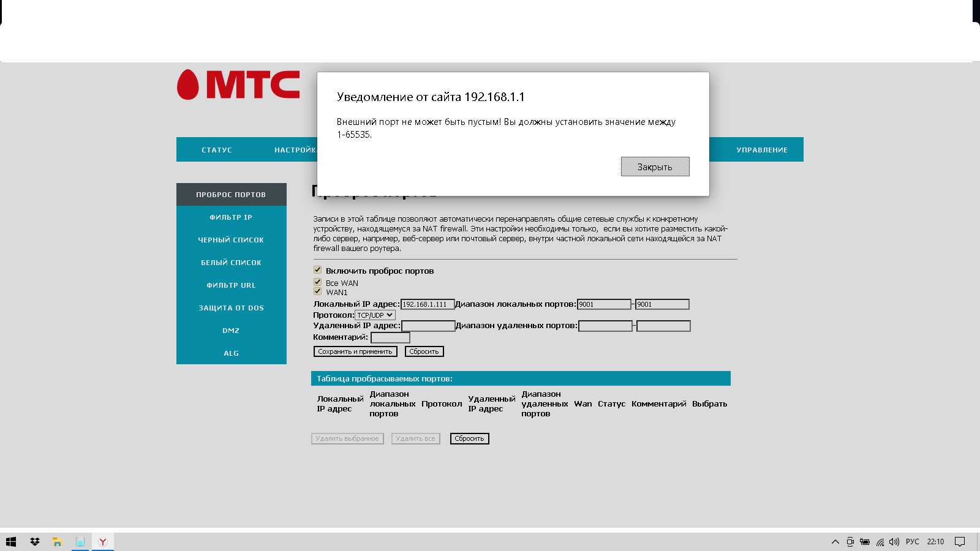Select ФИЛЬТР URL in the sidebar
Viewport: 980px width, 551px height.
point(231,285)
